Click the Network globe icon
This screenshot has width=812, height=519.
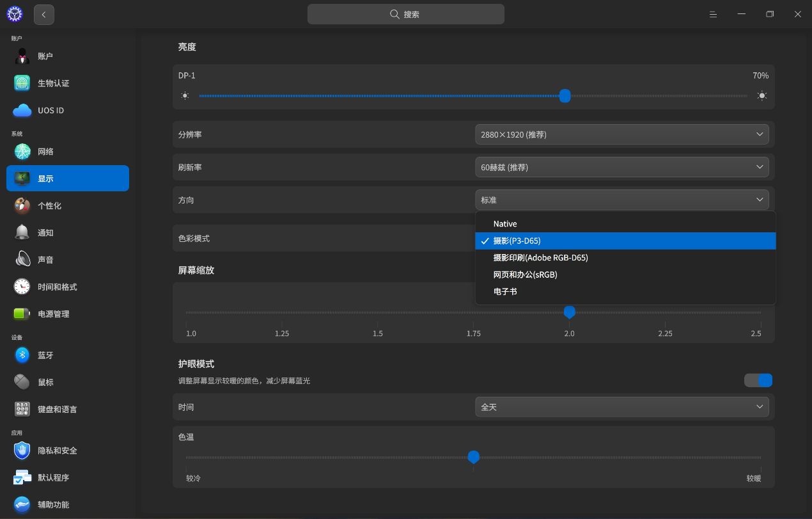click(x=22, y=152)
